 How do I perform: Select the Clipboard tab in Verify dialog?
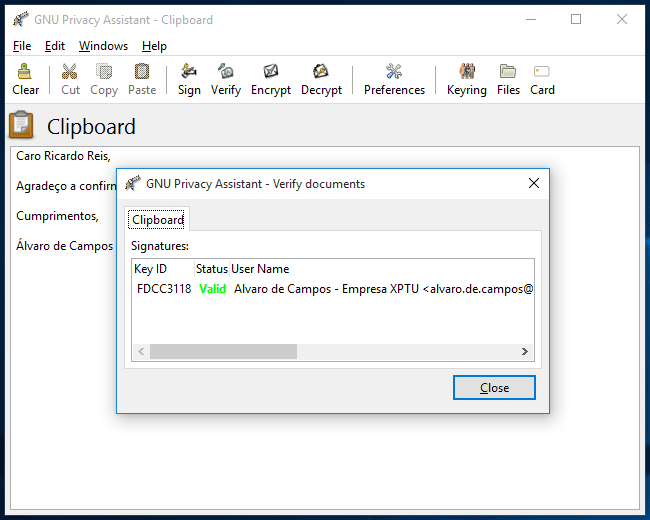pyautogui.click(x=158, y=220)
